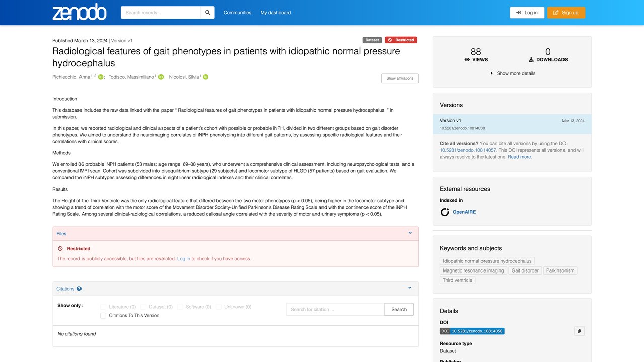Click Show affiliations button
This screenshot has height=362, width=644.
[400, 78]
